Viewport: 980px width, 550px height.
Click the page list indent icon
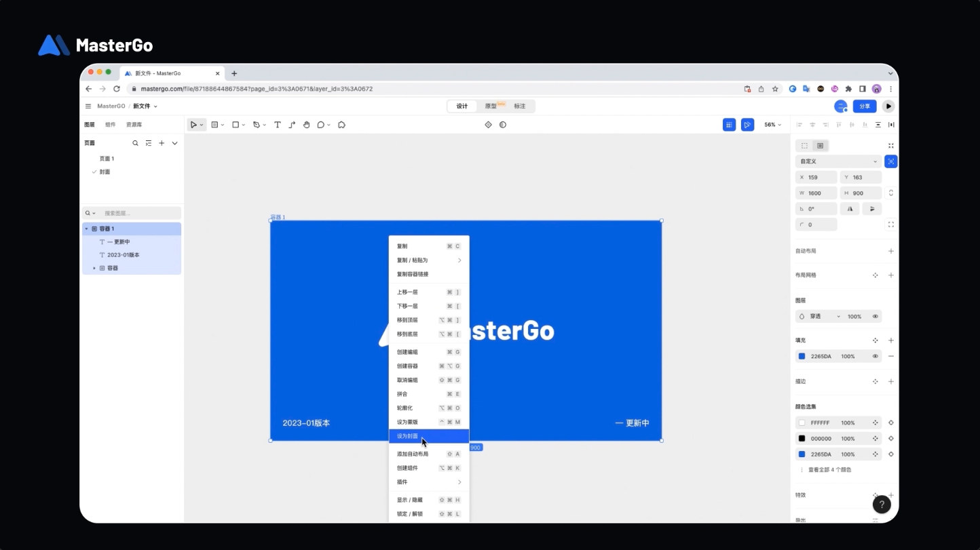[x=149, y=143]
